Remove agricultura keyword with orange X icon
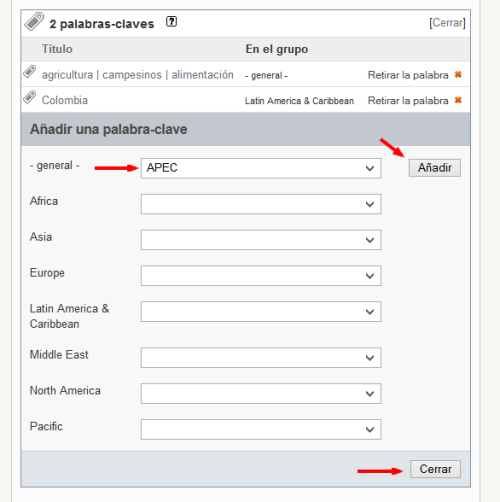 tap(458, 75)
